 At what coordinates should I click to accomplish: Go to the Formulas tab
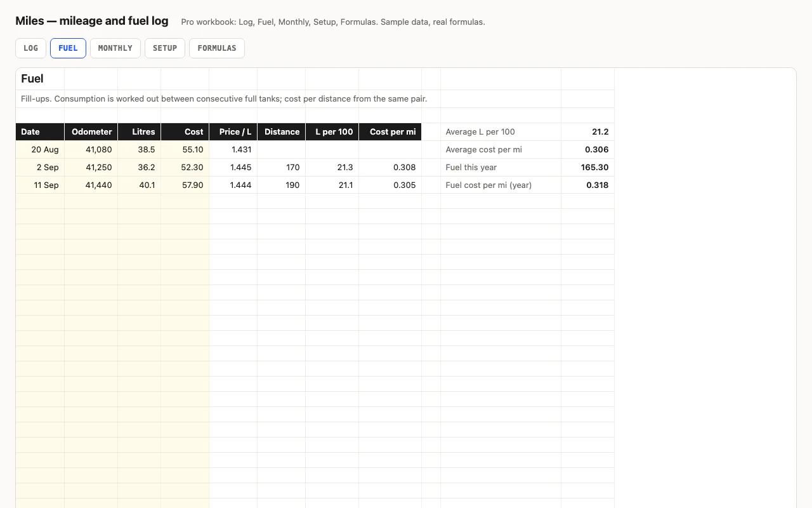click(x=217, y=48)
